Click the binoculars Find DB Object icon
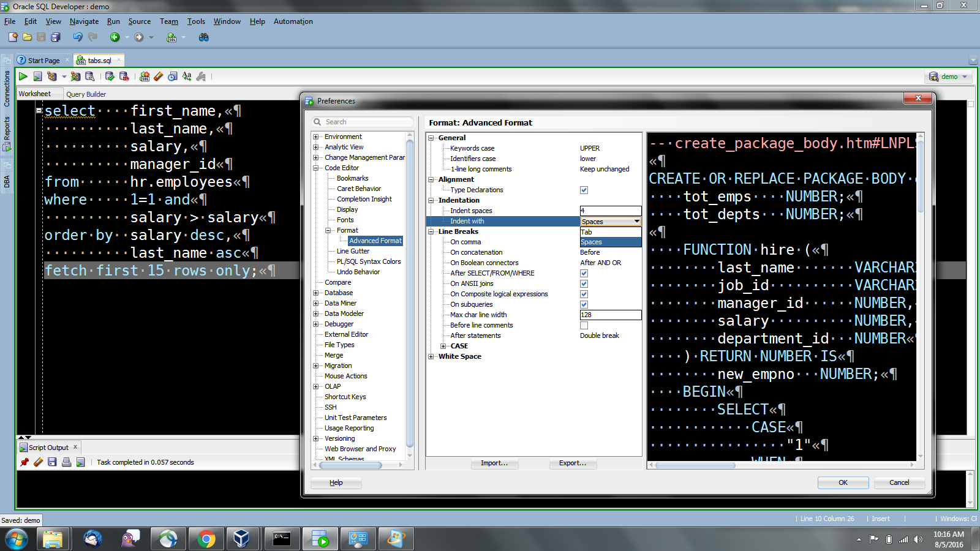 point(204,37)
